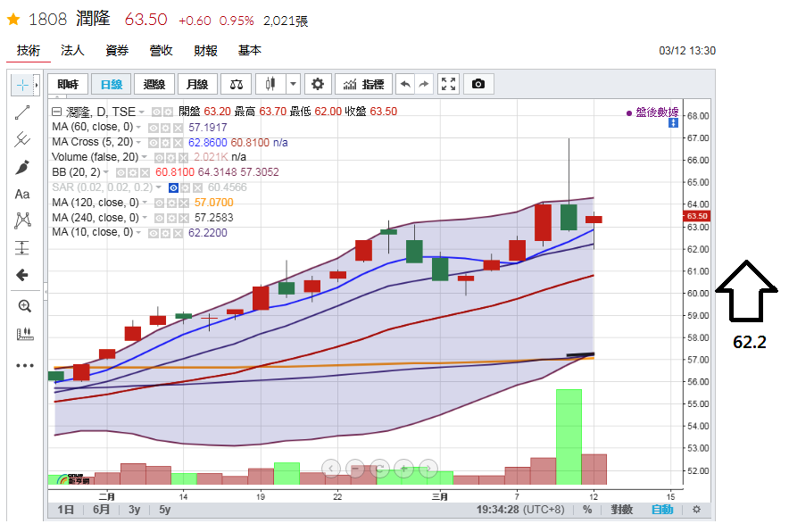Hide the Volume (false, 20) indicator

[160, 158]
